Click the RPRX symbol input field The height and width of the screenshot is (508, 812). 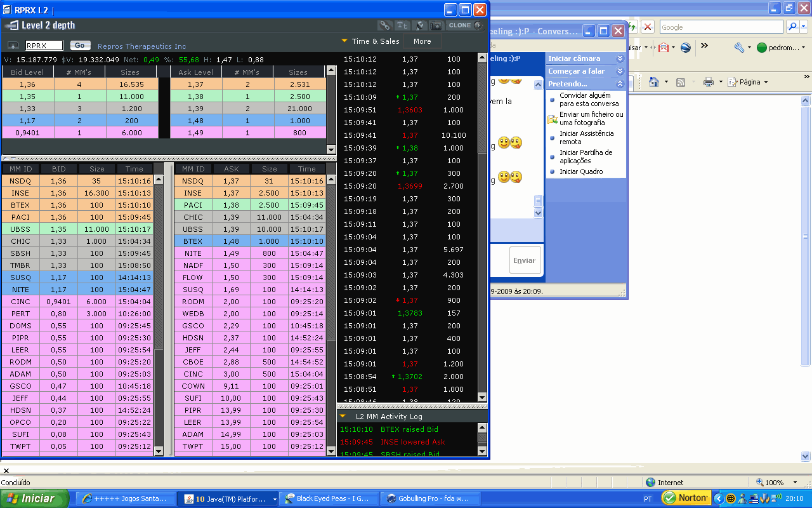(44, 46)
